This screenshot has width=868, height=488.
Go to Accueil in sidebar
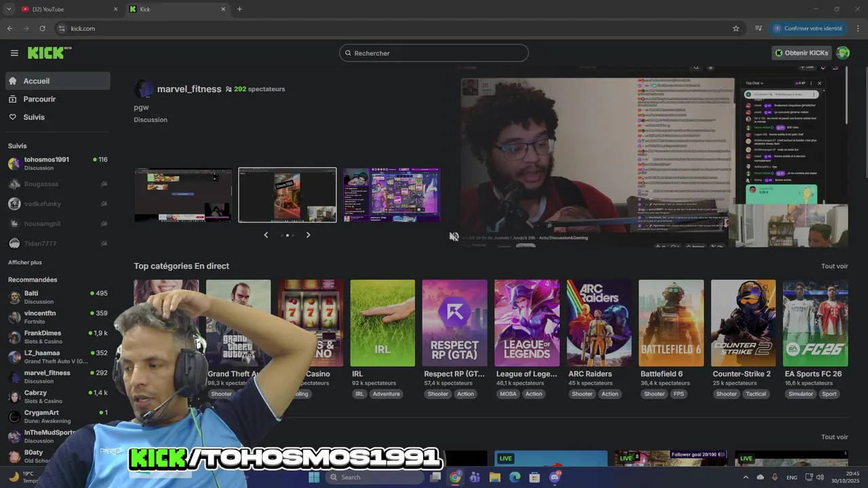pyautogui.click(x=58, y=81)
